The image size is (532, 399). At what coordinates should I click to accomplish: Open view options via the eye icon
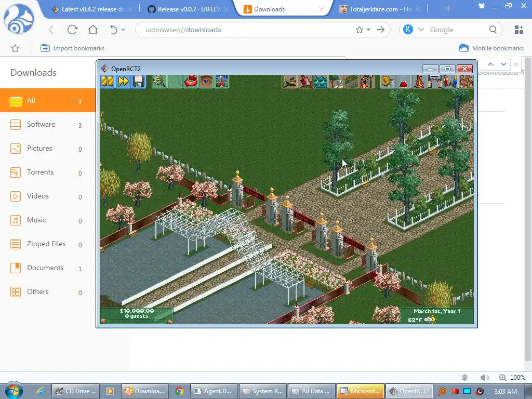click(x=206, y=82)
